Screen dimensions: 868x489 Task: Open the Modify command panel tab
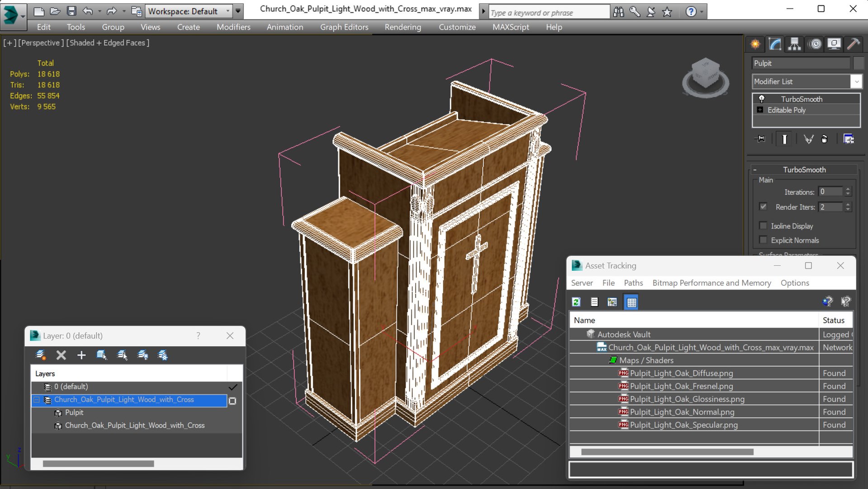[x=775, y=44]
